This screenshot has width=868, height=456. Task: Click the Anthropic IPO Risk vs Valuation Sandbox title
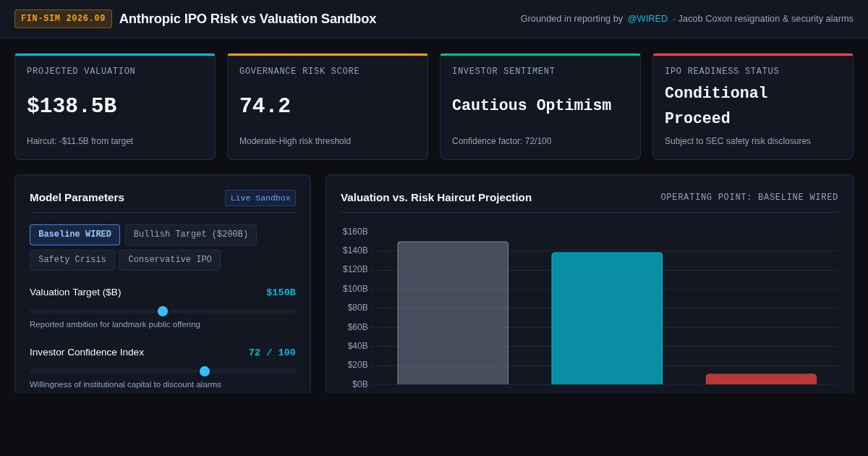[x=247, y=19]
